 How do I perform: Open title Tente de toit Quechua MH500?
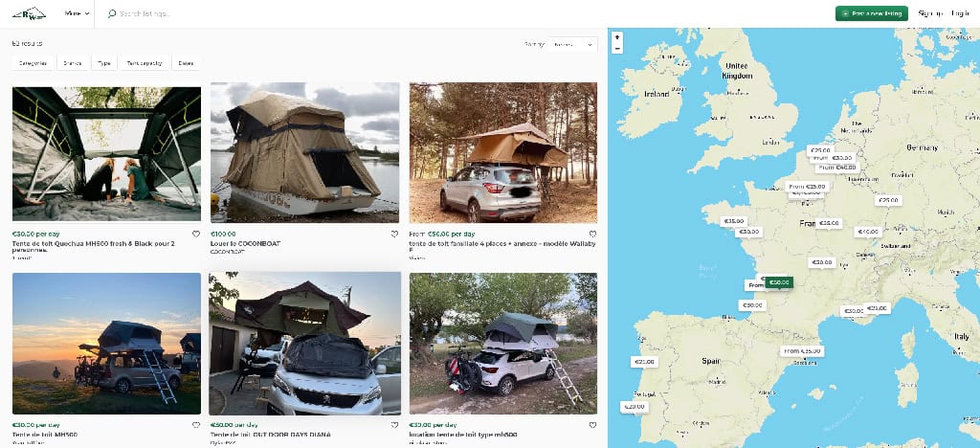pyautogui.click(x=94, y=246)
